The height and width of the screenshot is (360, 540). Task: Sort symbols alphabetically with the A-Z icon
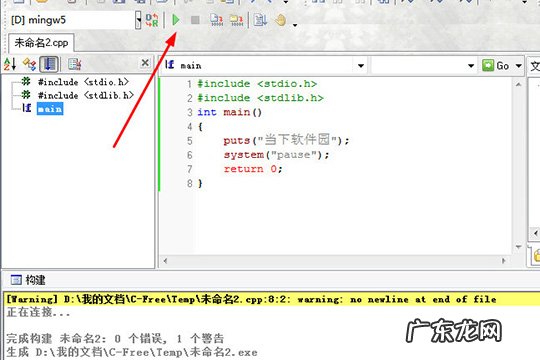pyautogui.click(x=10, y=64)
